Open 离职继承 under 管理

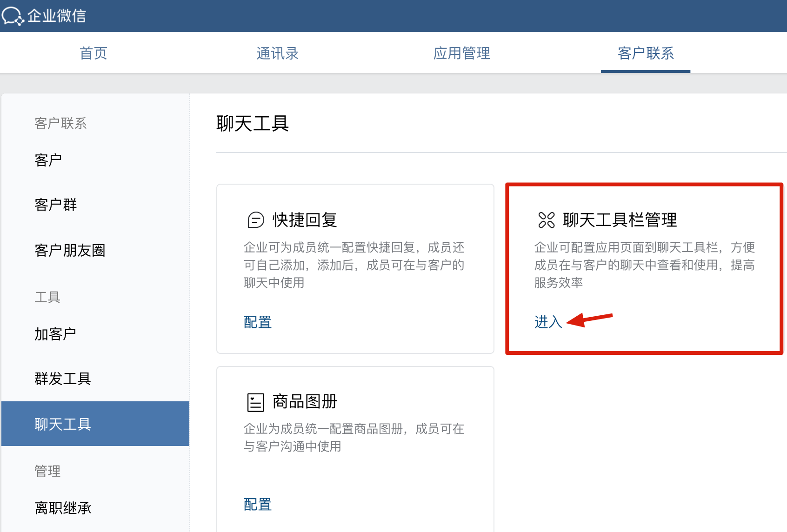point(62,508)
